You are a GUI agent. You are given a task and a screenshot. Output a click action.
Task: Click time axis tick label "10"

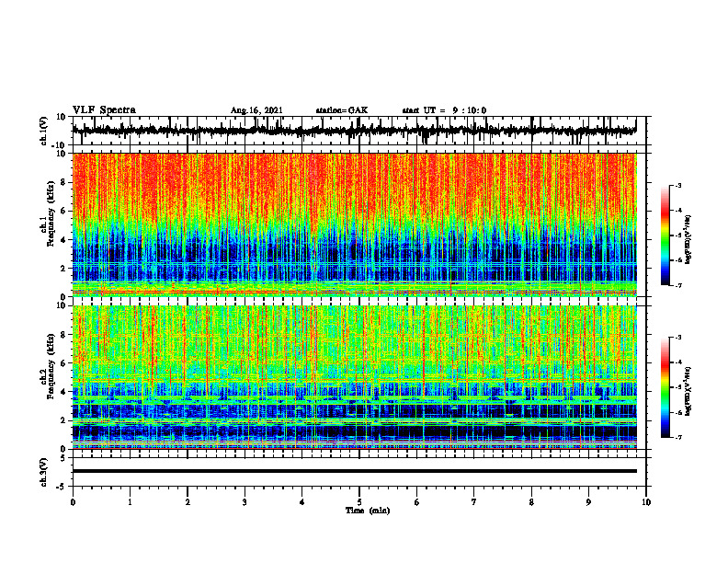point(646,502)
